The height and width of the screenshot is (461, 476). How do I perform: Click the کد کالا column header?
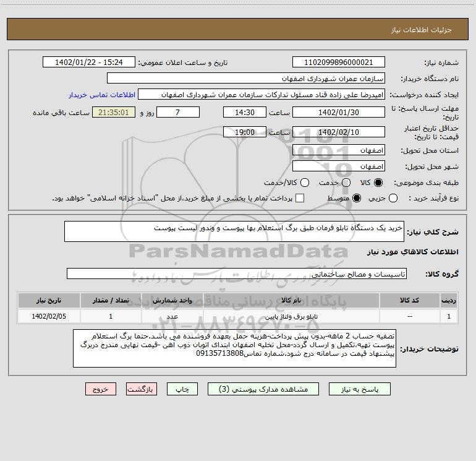pyautogui.click(x=409, y=300)
